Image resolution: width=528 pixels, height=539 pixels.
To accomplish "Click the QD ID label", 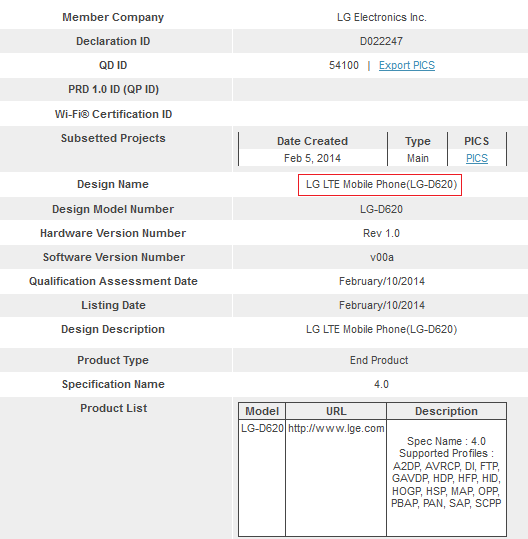I will coord(113,65).
